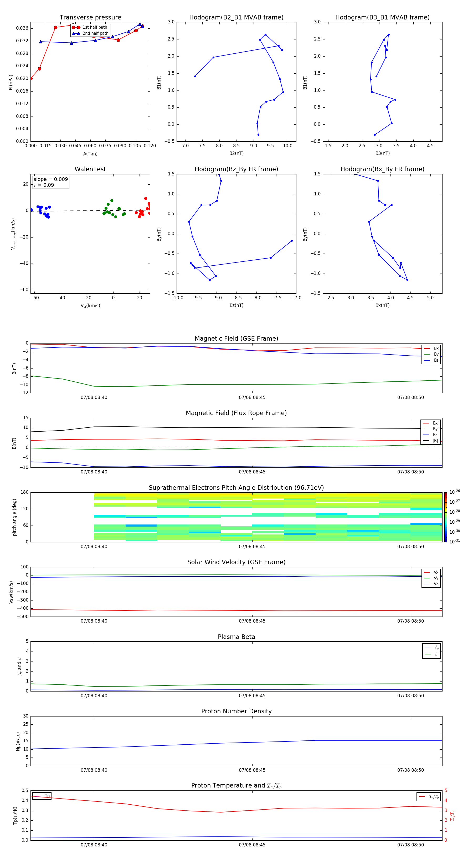
Task: Click the 'B3(nT)' x-axis label
Action: [x=382, y=153]
